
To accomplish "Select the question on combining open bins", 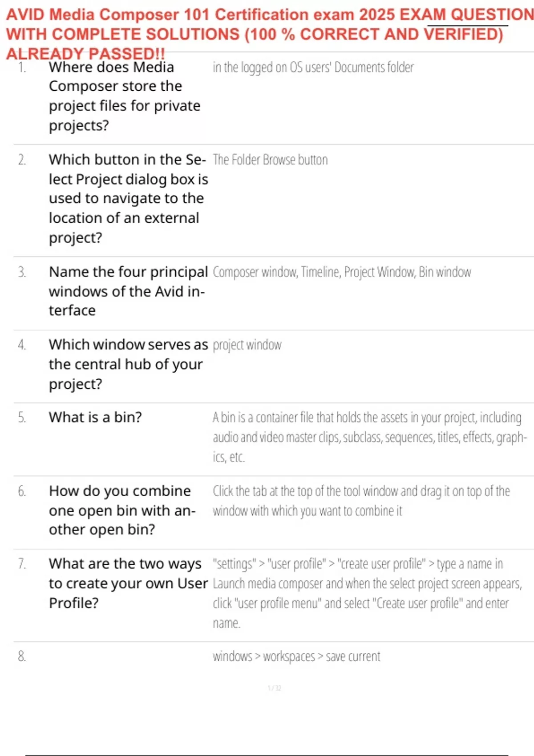I will pyautogui.click(x=121, y=510).
